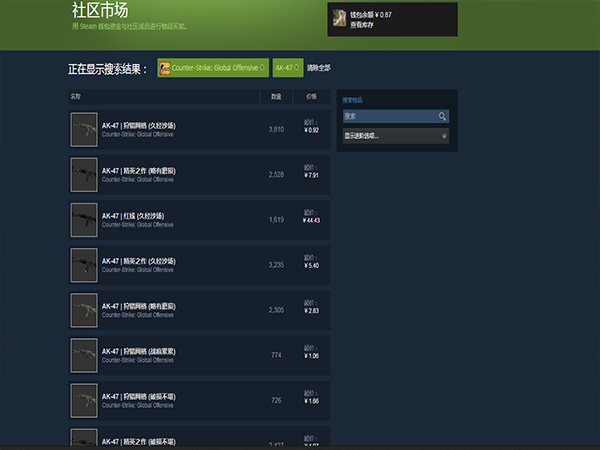Open listing name AK-47 | 精英之作 (破损不堪)

139,442
